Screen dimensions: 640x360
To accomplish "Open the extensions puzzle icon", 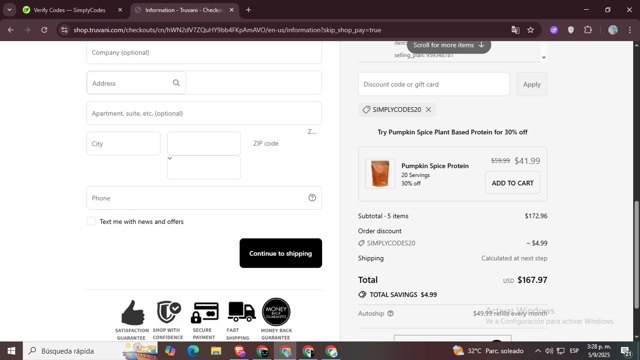I will 588,30.
